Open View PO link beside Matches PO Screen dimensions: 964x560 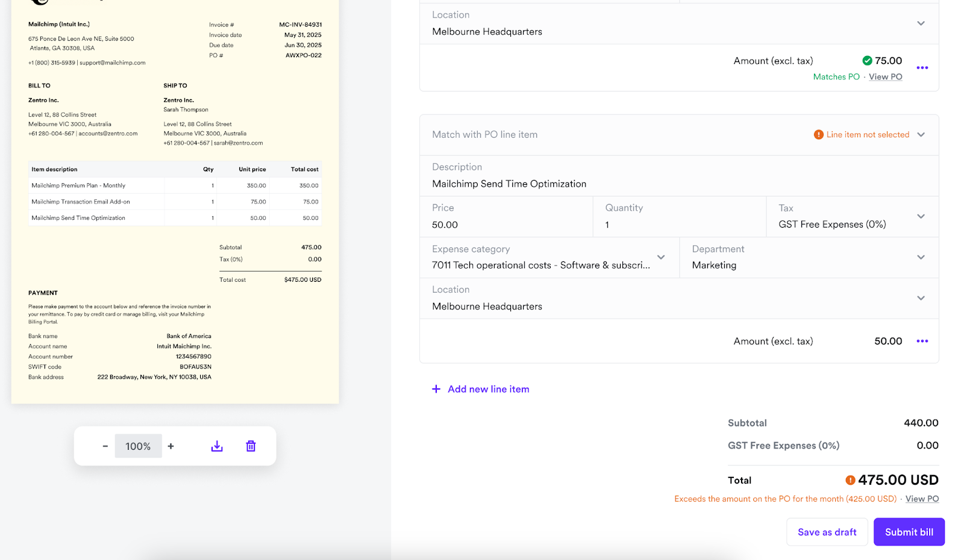click(x=885, y=77)
